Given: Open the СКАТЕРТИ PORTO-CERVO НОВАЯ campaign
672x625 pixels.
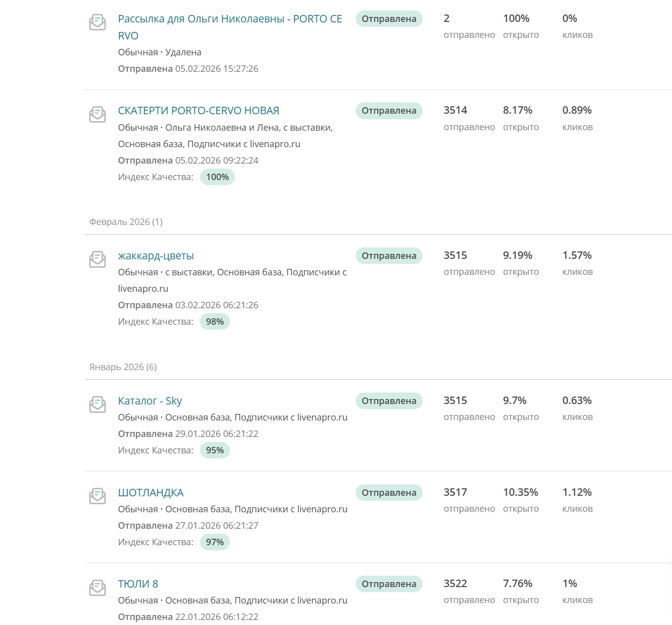Looking at the screenshot, I should tap(199, 111).
